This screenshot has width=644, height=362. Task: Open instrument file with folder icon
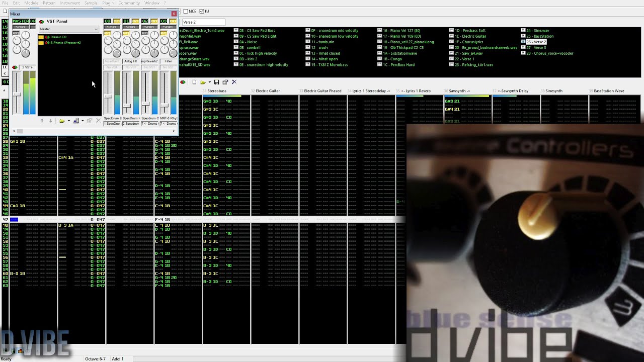[x=203, y=82]
